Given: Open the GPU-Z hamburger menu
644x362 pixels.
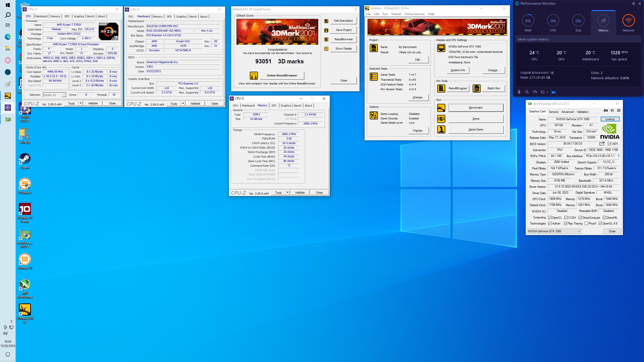Looking at the screenshot, I should (619, 110).
